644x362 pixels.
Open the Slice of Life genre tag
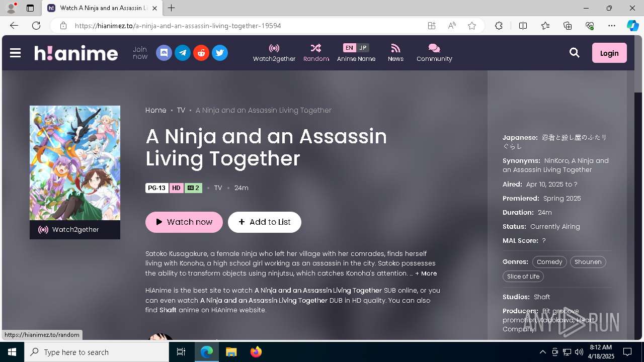pos(523,277)
